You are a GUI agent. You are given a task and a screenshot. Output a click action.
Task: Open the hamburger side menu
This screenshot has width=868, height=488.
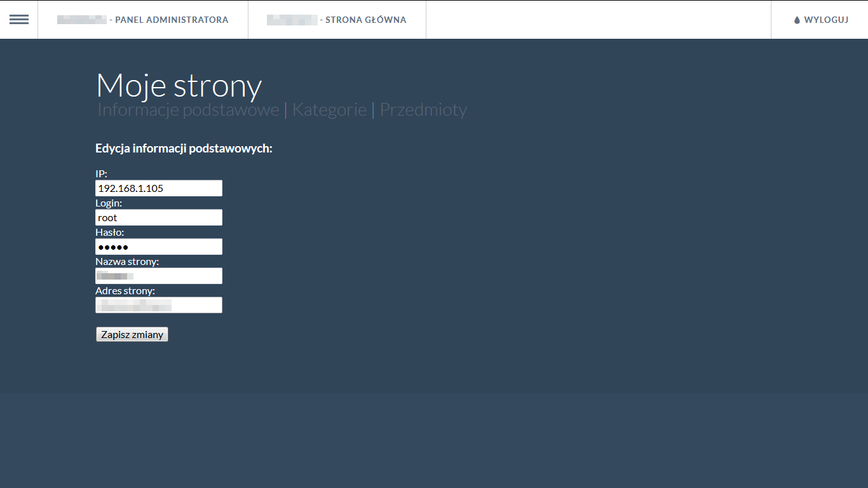click(19, 20)
